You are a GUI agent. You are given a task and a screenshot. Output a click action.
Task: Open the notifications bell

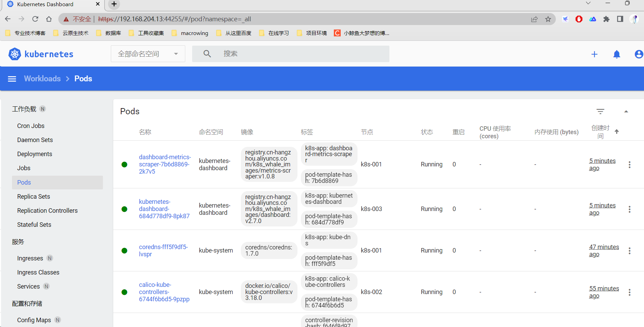pyautogui.click(x=617, y=54)
